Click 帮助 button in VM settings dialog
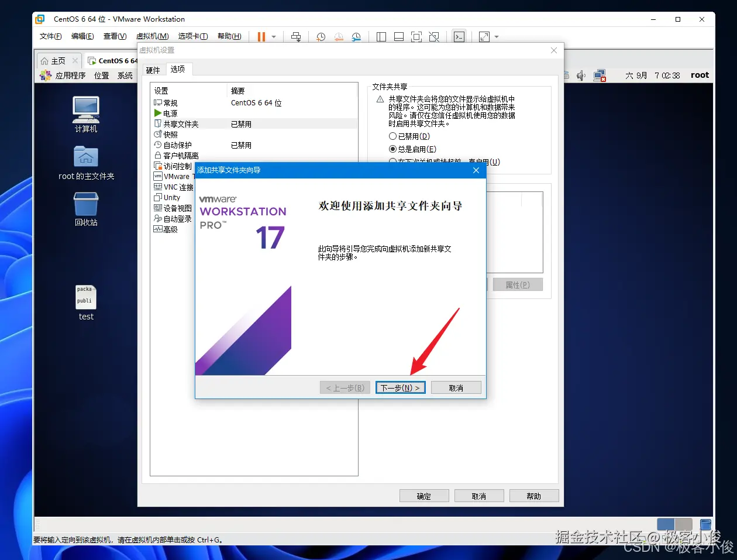 click(x=534, y=496)
